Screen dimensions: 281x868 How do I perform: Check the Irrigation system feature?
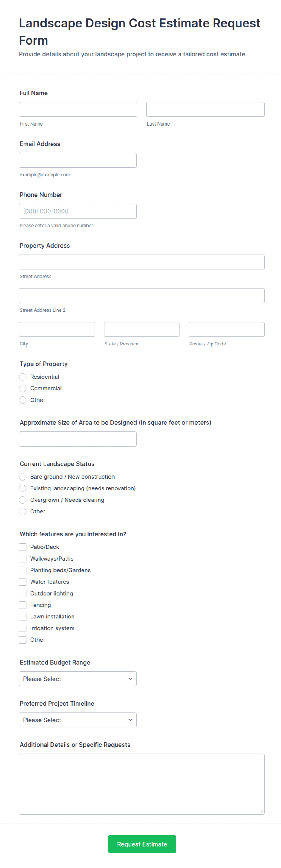[23, 628]
